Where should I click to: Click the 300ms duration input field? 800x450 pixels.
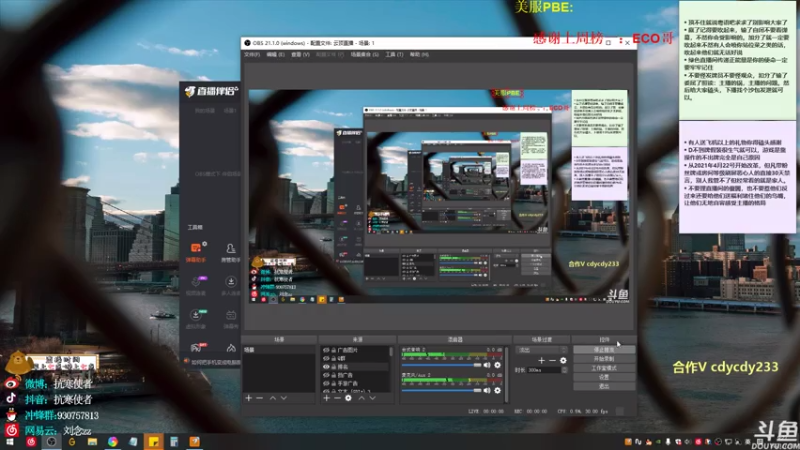[x=545, y=370]
